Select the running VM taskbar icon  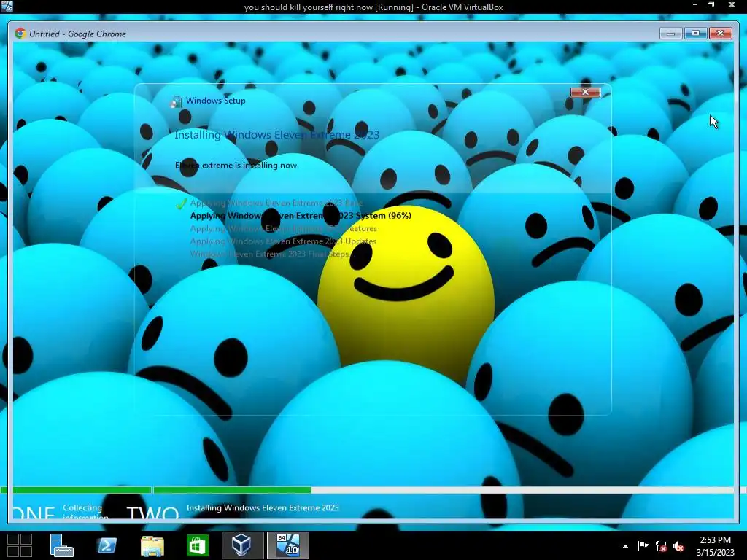click(287, 545)
